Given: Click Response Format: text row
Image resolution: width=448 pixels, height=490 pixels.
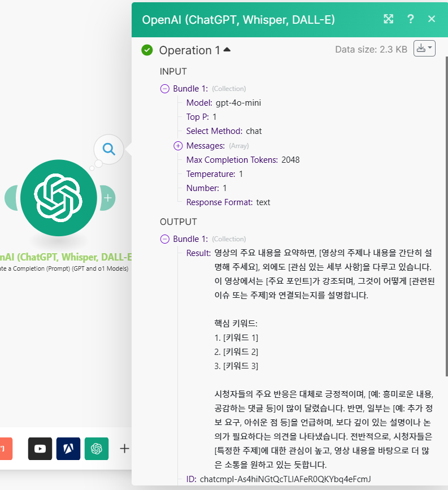Looking at the screenshot, I should (x=228, y=202).
